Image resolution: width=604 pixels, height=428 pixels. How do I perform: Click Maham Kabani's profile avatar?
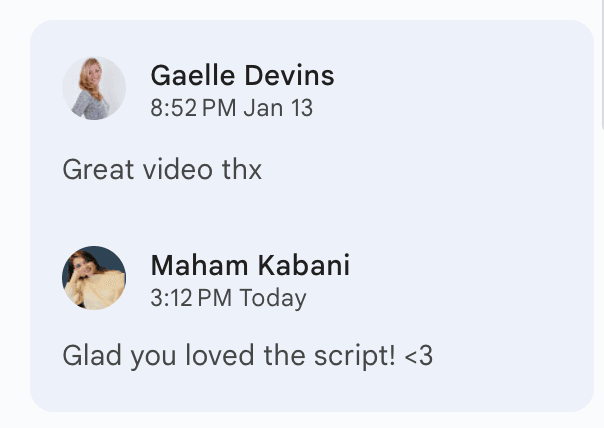(x=94, y=278)
